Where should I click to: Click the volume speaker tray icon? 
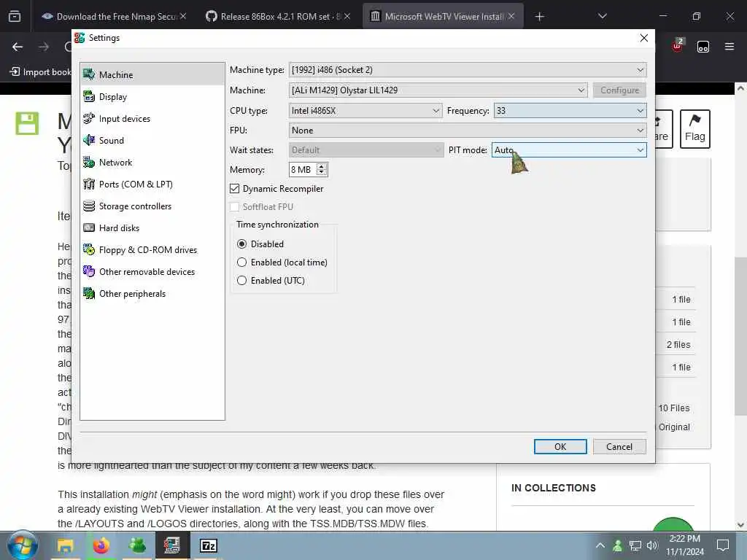[652, 545]
